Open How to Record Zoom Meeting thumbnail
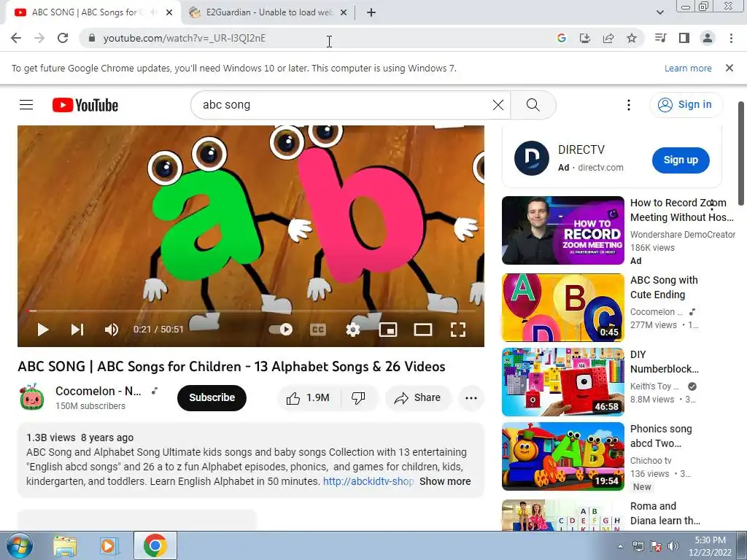747x560 pixels. point(562,230)
